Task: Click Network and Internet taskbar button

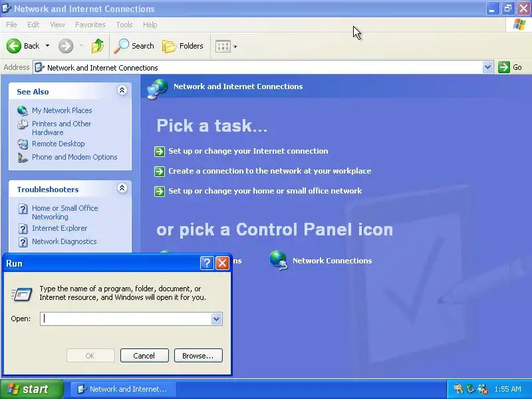Action: point(124,389)
